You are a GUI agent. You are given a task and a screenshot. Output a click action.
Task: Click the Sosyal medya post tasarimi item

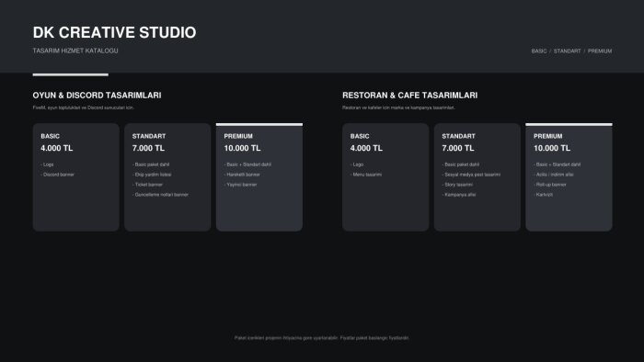tap(471, 175)
